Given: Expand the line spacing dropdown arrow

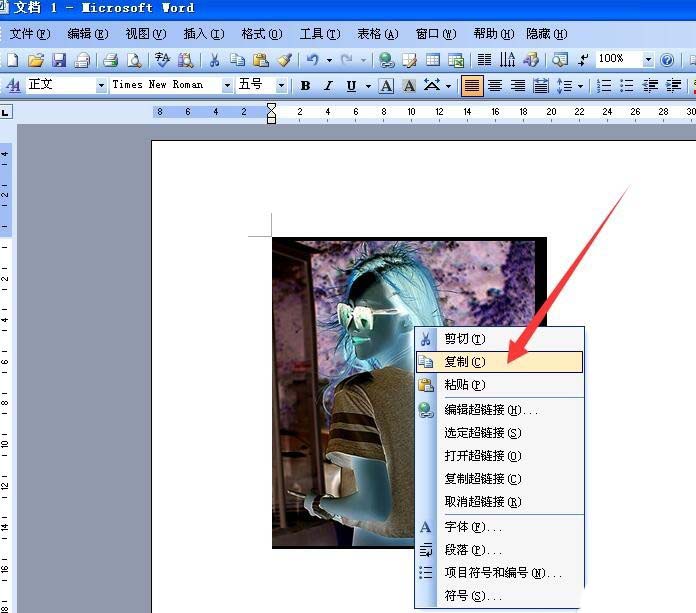Looking at the screenshot, I should tap(580, 86).
